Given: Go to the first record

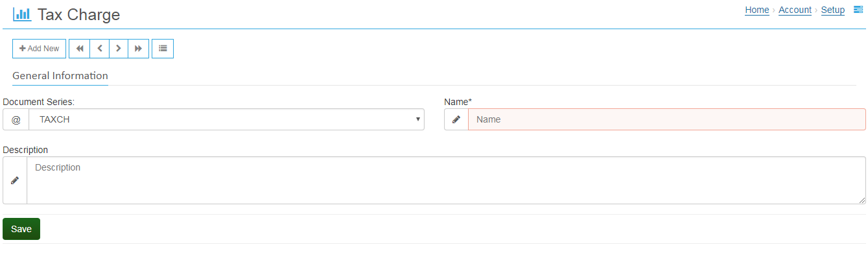Looking at the screenshot, I should [x=80, y=49].
